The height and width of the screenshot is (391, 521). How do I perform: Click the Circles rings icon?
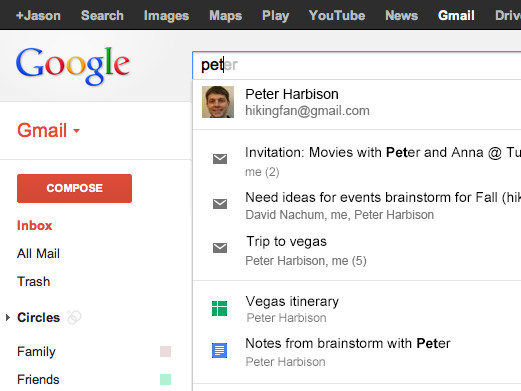[74, 317]
